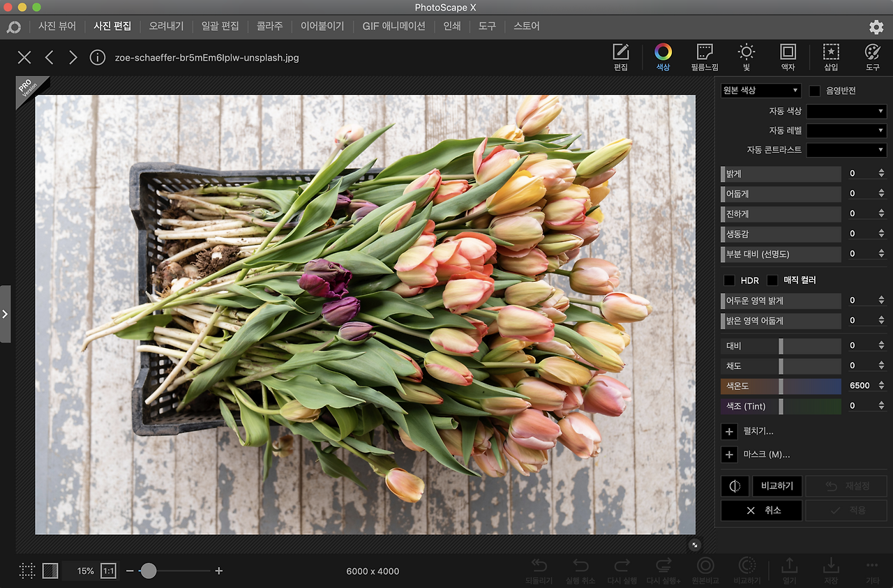
Task: Open the 자동 레벨 dropdown
Action: (846, 130)
